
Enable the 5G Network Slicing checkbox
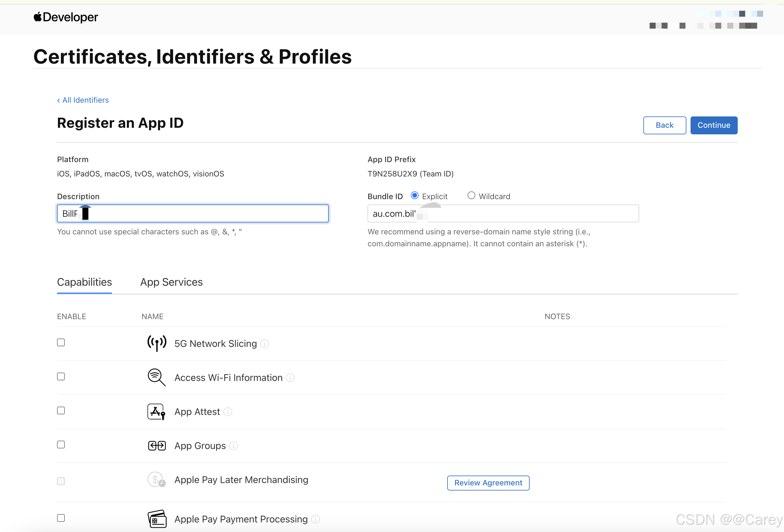[x=61, y=342]
